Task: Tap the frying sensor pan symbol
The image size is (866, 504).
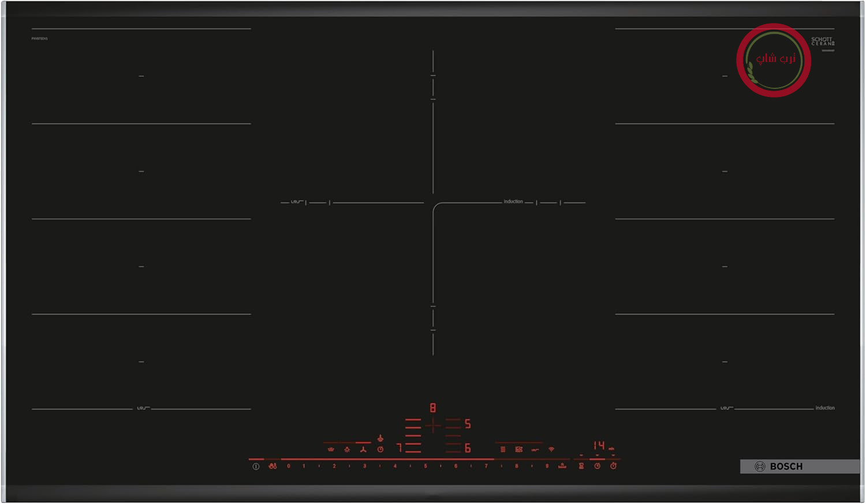Action: click(x=331, y=449)
